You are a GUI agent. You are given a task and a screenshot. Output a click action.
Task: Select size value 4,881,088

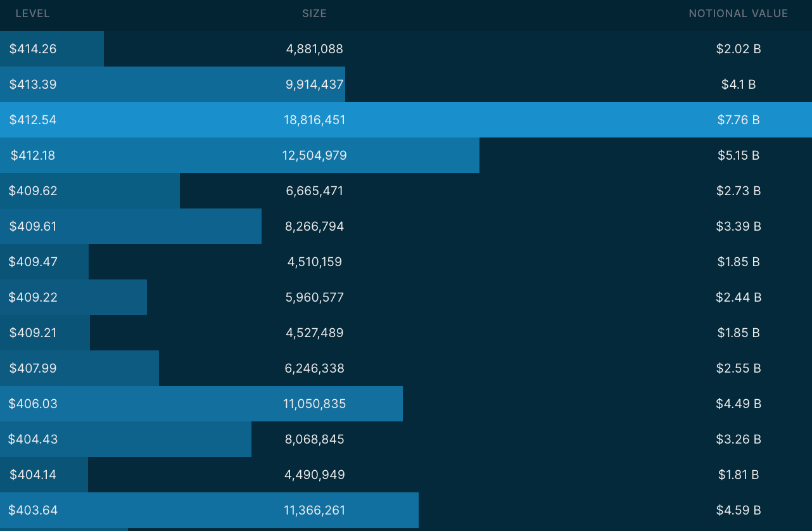[x=315, y=49]
